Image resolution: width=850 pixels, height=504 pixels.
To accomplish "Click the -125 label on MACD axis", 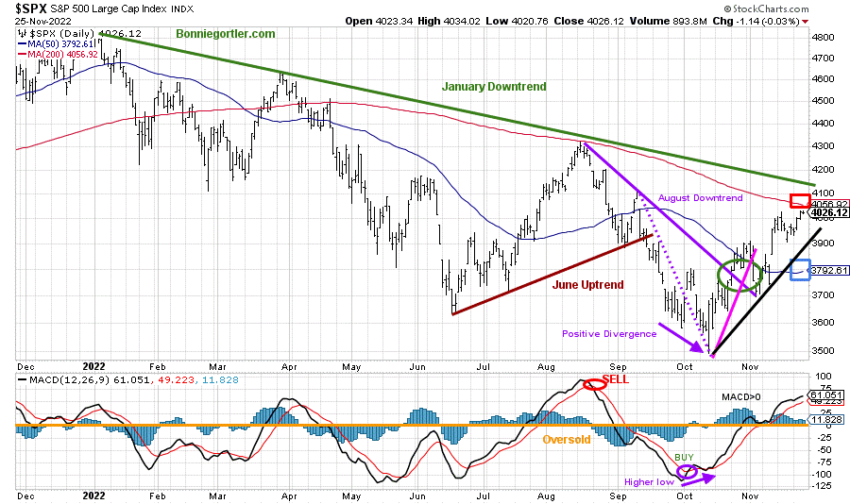I will 823,486.
